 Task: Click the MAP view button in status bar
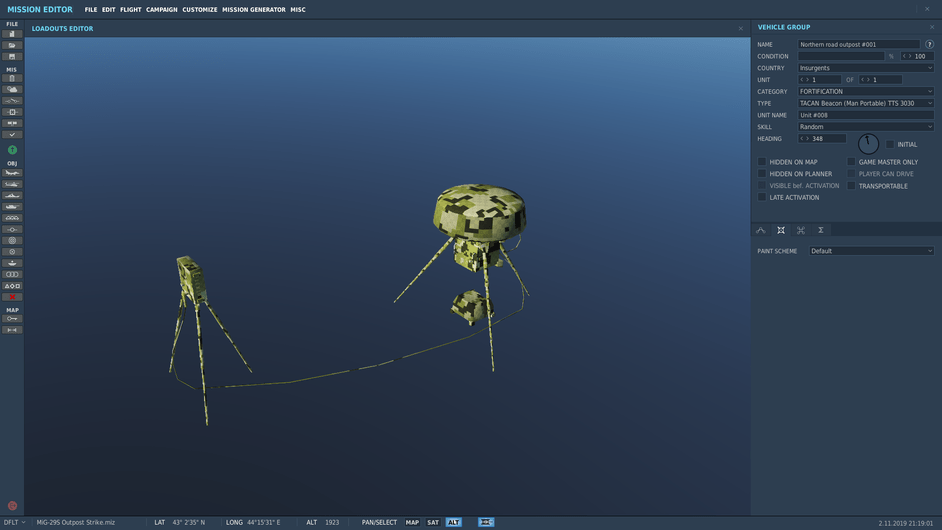(x=412, y=522)
